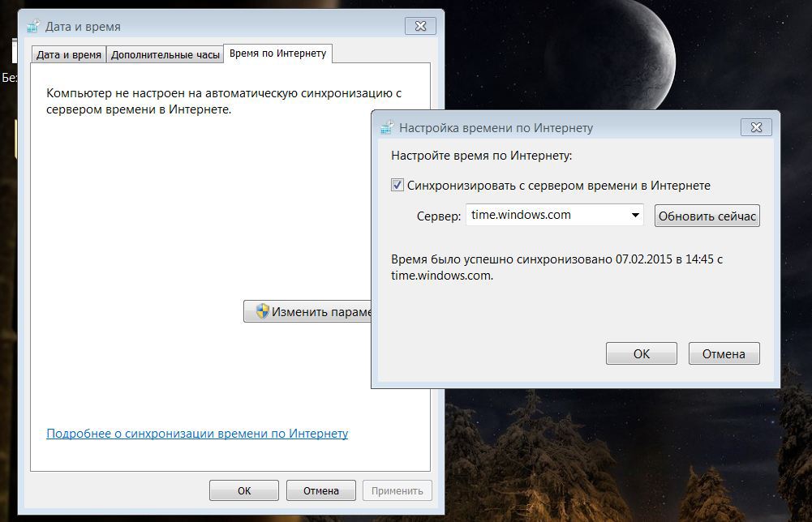This screenshot has width=812, height=522.
Task: Click Отмена in Настройка времени по Интернету dialog
Action: (x=724, y=353)
